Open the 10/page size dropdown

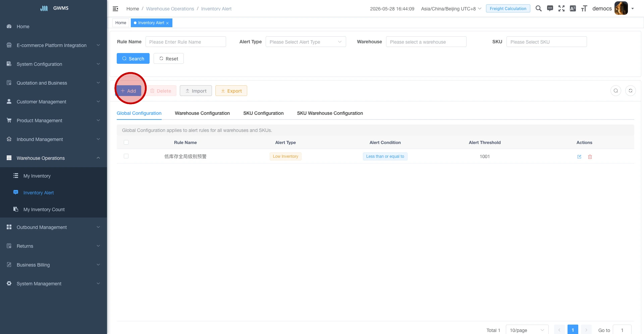(x=527, y=330)
